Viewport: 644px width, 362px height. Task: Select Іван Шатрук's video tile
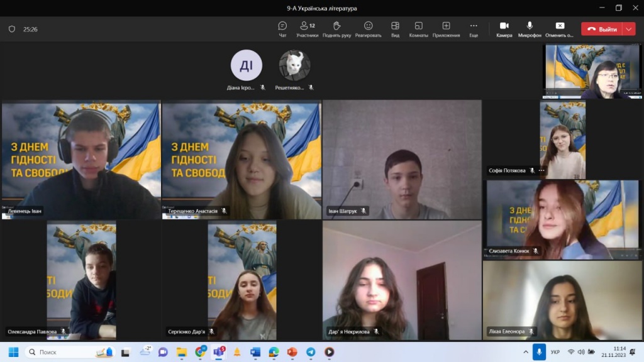click(x=402, y=160)
